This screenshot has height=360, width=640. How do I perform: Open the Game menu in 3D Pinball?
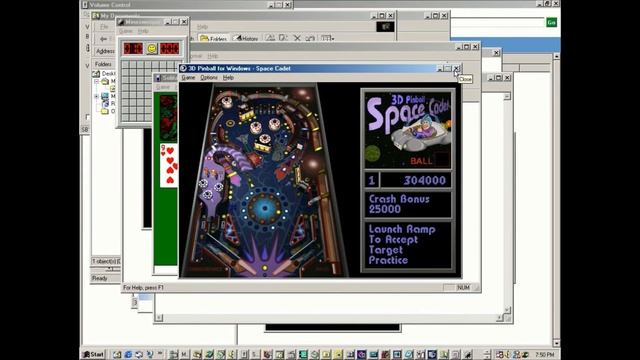(188, 78)
